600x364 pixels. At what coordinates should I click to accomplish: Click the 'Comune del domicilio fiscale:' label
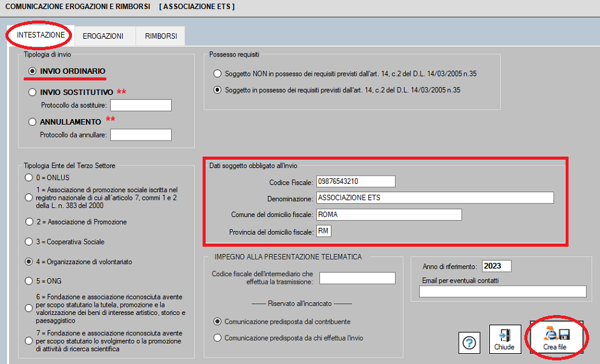pyautogui.click(x=272, y=214)
